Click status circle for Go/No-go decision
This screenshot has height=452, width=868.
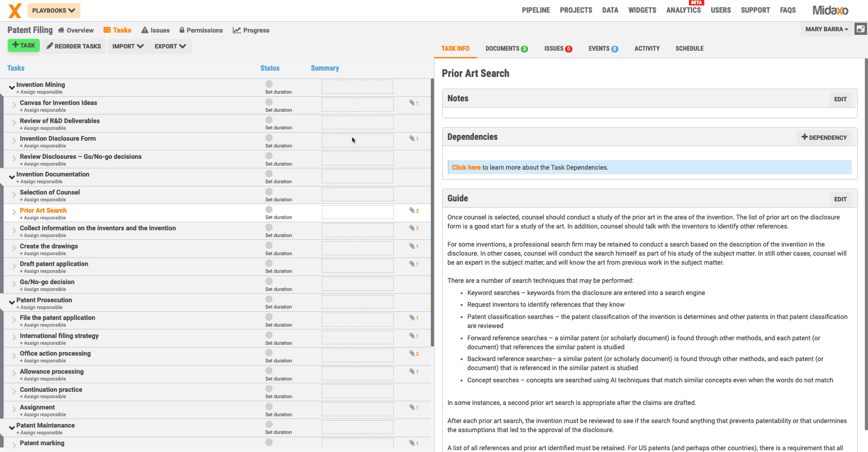[269, 281]
